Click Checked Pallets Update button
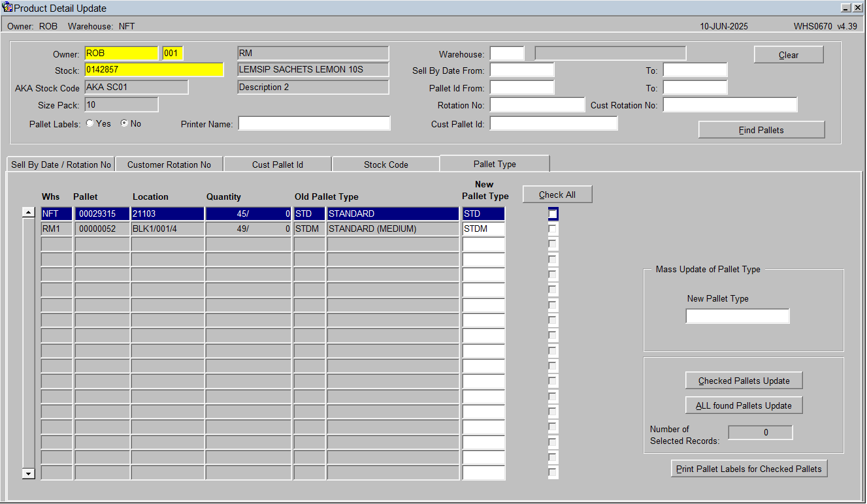The width and height of the screenshot is (867, 504). tap(744, 381)
